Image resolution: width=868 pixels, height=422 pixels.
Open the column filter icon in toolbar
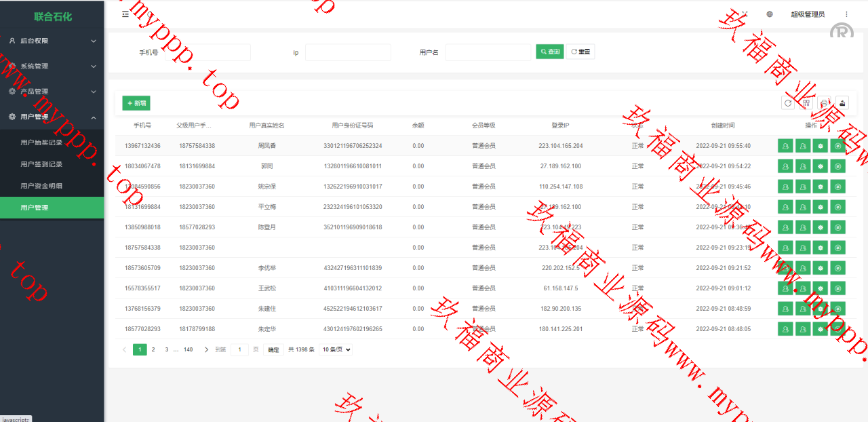[806, 103]
